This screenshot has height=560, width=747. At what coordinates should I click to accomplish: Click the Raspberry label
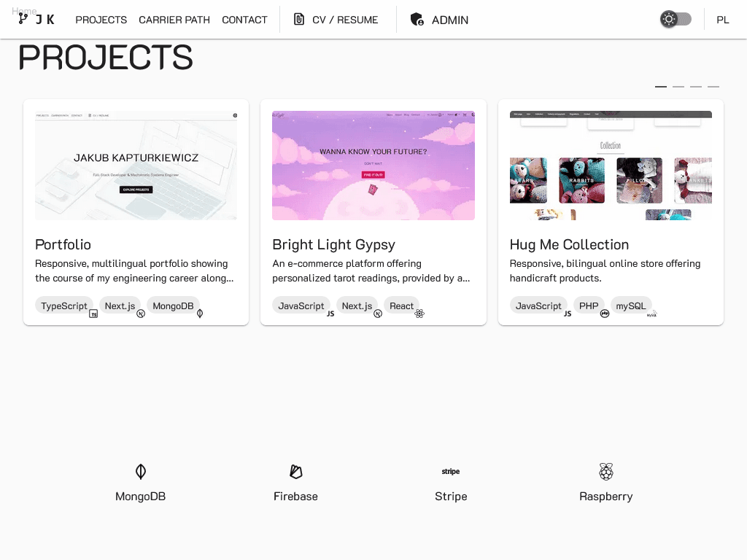(x=606, y=497)
